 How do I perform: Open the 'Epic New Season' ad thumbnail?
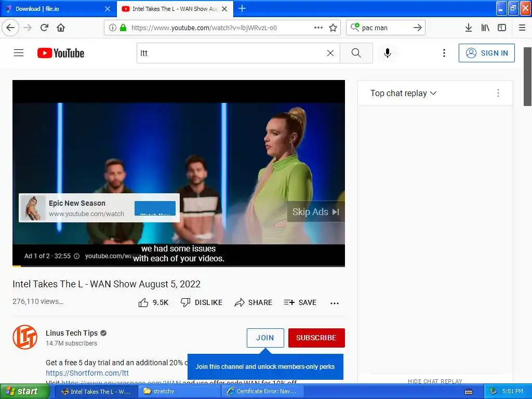[x=33, y=208]
